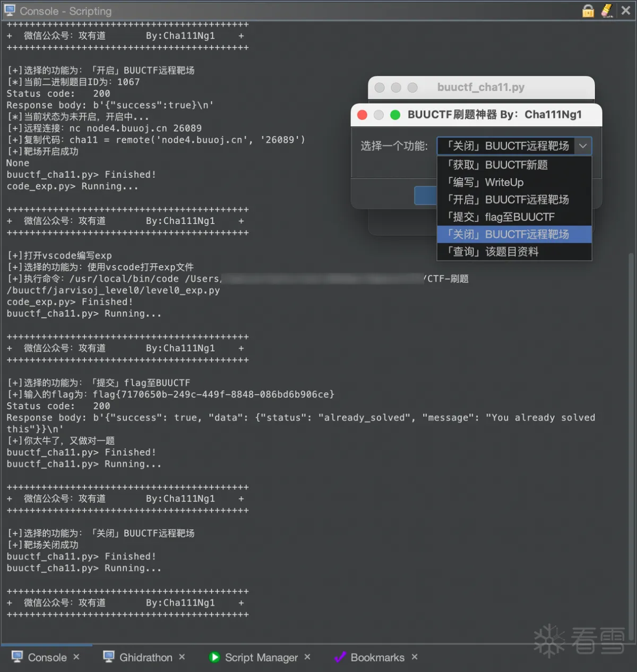The image size is (637, 672).
Task: Click the Bookmarks purple checkmark icon
Action: pos(340,657)
